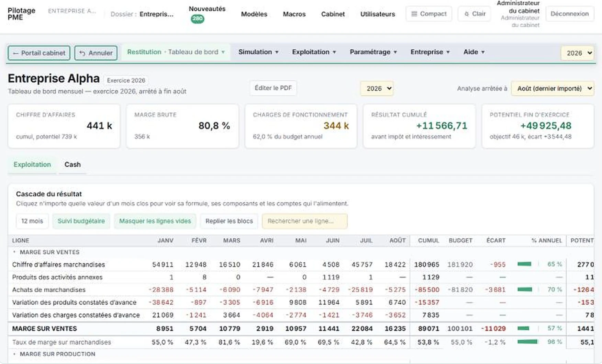The image size is (602, 364).
Task: Open the Simulation menu
Action: pos(258,52)
